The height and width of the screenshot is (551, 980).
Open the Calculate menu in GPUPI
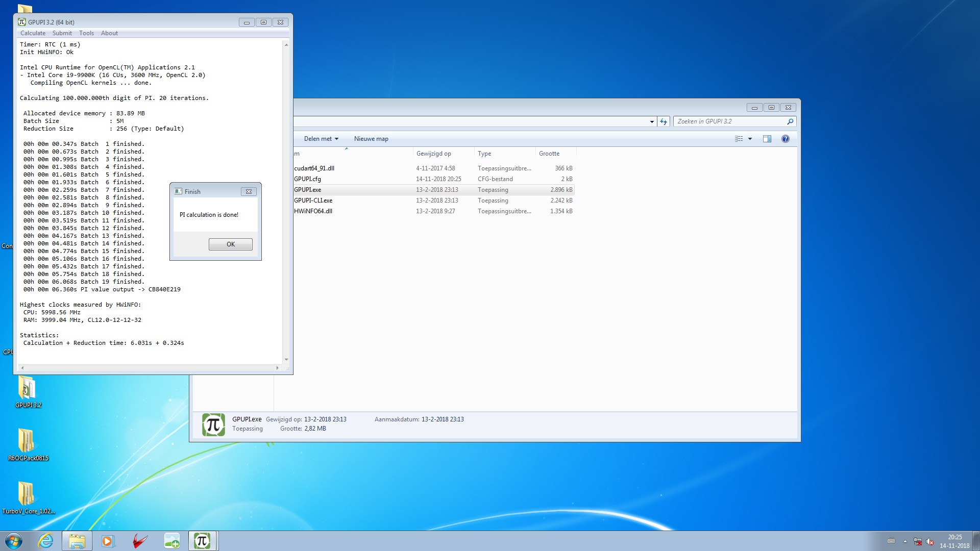(x=33, y=33)
